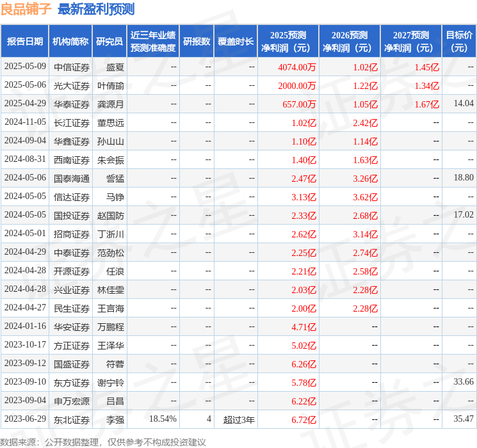
Task: Click the 开源证券 institution cell
Action: (x=72, y=271)
